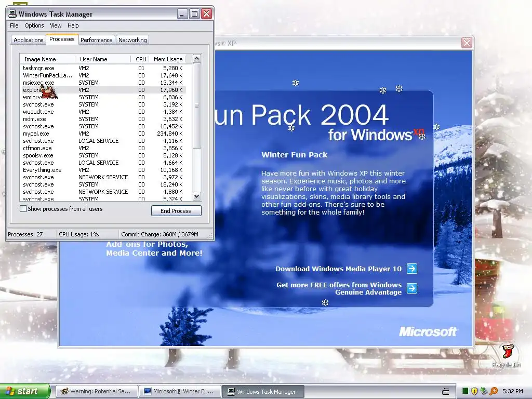Viewport: 532px width, 399px height.
Task: Select the WinterFunPackLa... process row
Action: (x=103, y=75)
